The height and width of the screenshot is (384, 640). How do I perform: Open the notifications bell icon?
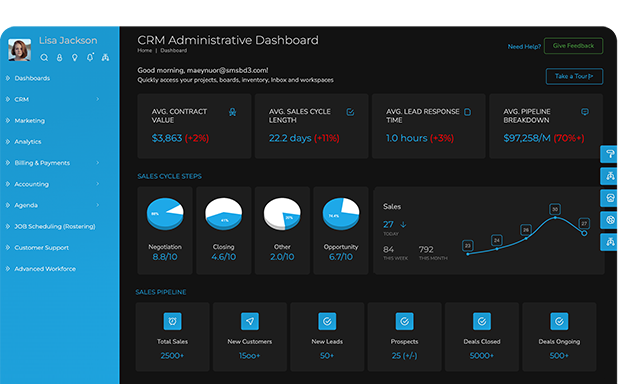click(x=90, y=57)
